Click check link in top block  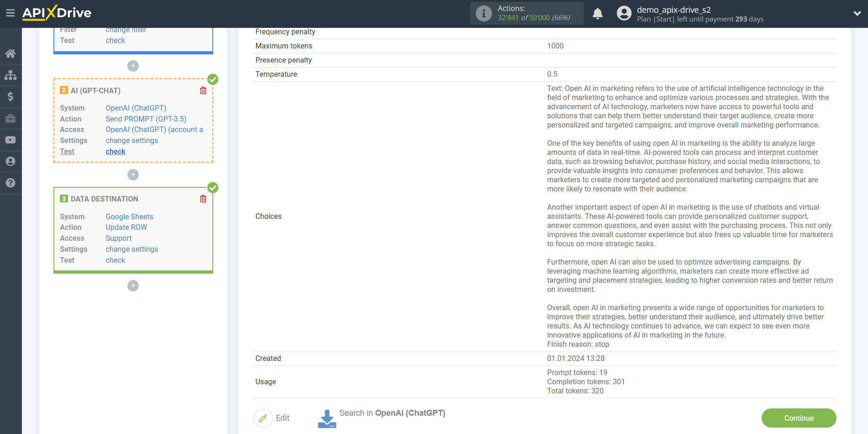click(115, 40)
